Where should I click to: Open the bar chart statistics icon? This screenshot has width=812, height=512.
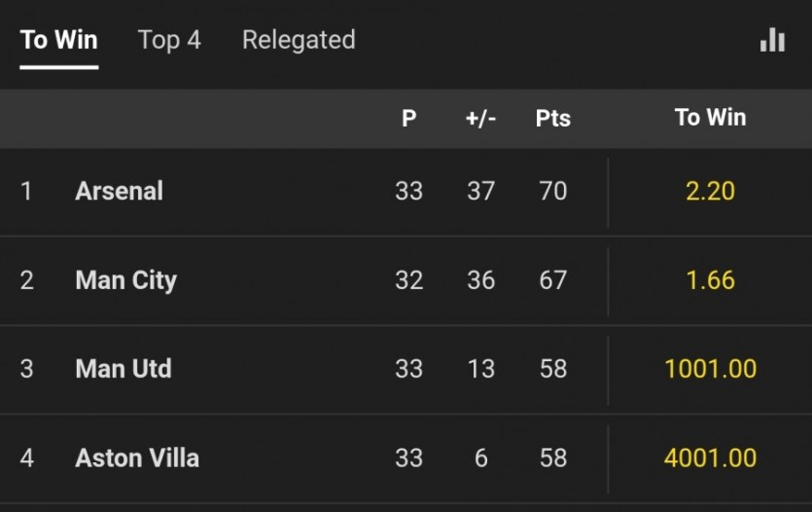[x=772, y=40]
